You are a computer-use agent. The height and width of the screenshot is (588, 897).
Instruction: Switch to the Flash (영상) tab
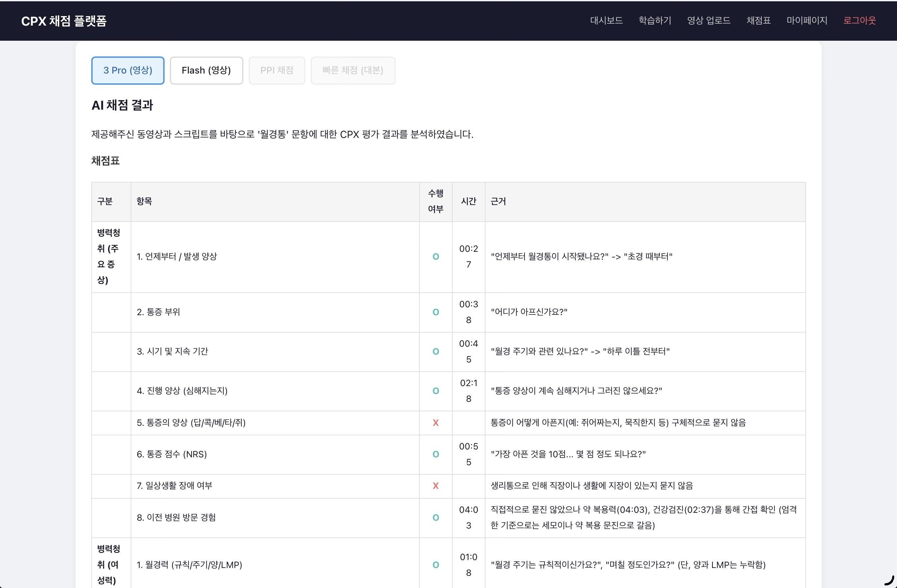tap(206, 71)
